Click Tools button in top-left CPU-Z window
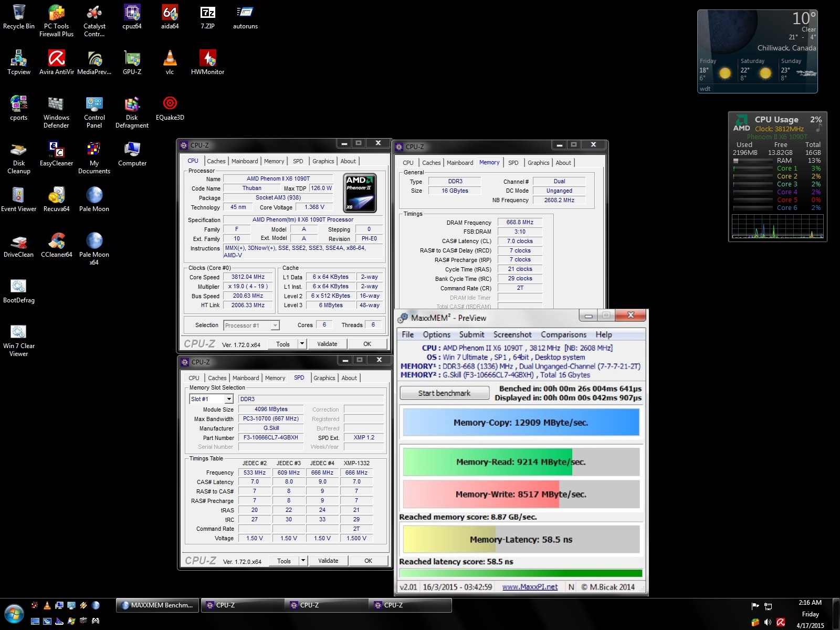 (283, 344)
